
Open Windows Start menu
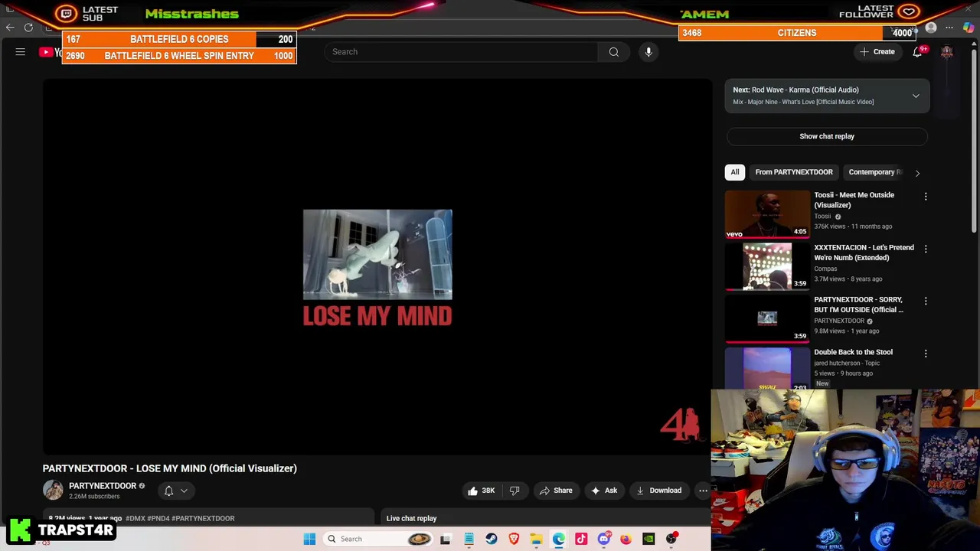(x=309, y=539)
